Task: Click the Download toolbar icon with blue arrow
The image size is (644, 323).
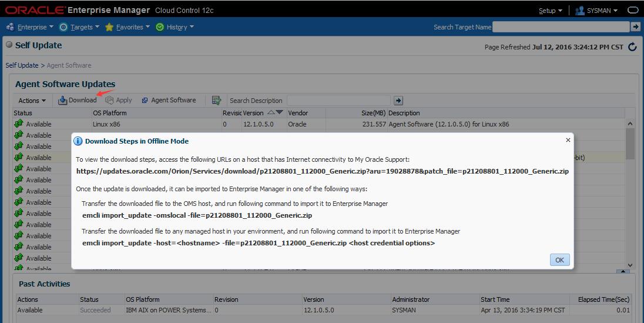Action: pos(62,100)
